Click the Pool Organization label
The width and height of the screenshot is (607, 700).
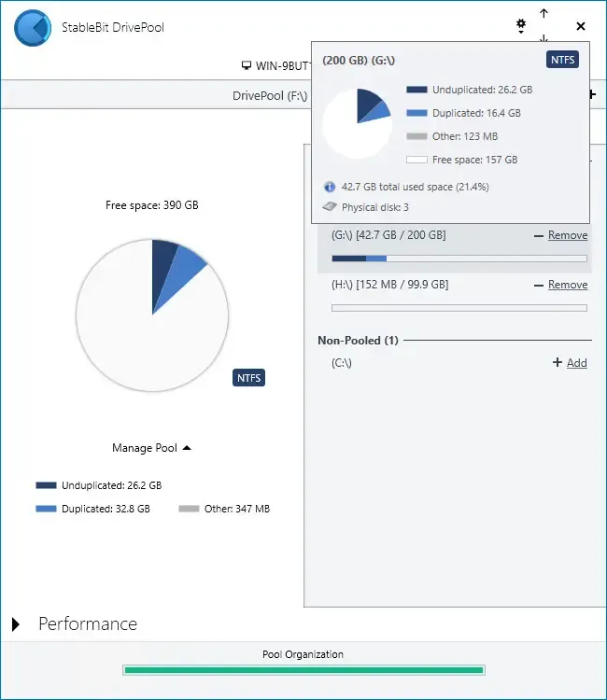303,654
